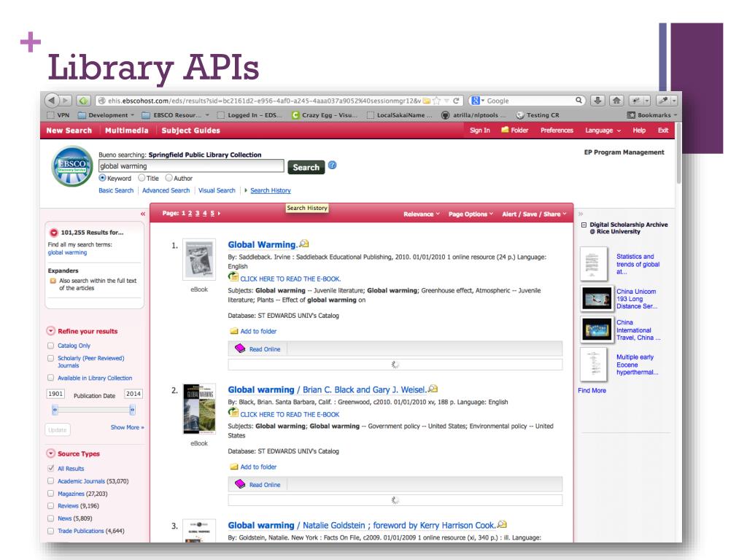Open the Subject Guides menu item
The width and height of the screenshot is (747, 560).
[x=190, y=130]
